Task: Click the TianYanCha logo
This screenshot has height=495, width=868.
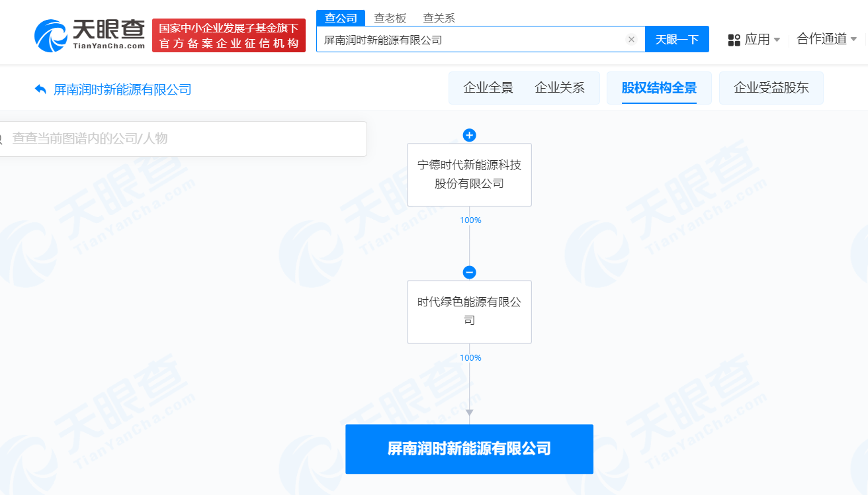Action: 89,35
